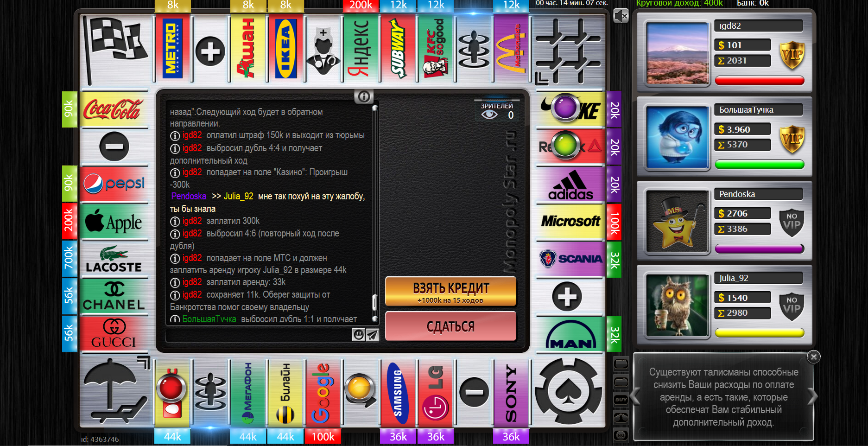Click the СДАТЬСЯ surrender button
This screenshot has height=446, width=868.
(x=450, y=326)
